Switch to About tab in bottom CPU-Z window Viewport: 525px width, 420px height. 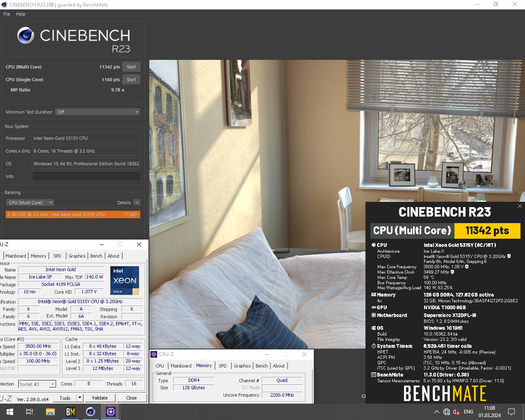(279, 366)
